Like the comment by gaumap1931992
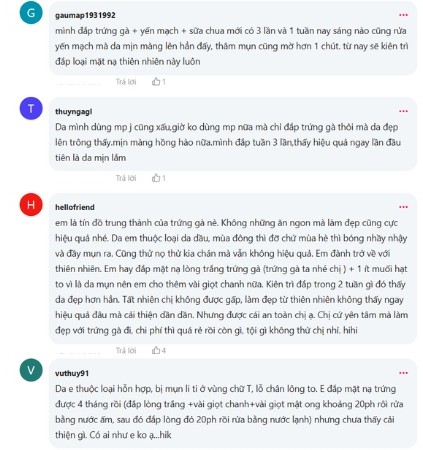This screenshot has width=423, height=450. click(x=156, y=82)
